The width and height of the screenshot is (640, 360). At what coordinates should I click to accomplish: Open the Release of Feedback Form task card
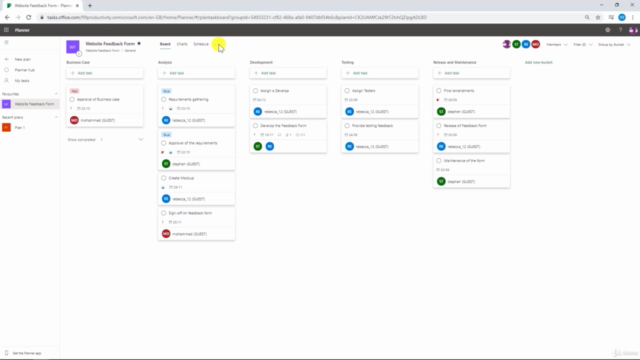(471, 136)
